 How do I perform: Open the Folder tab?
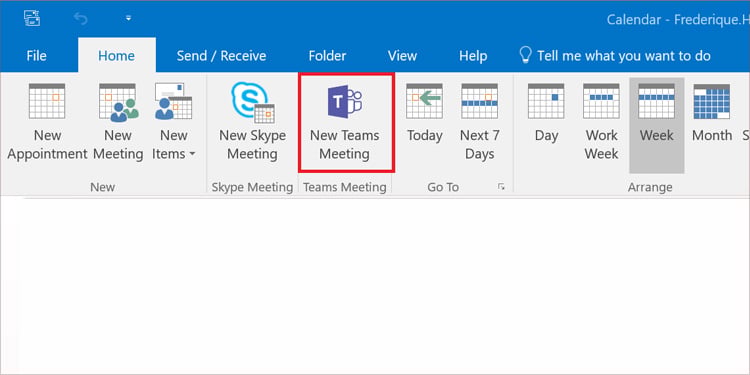point(327,56)
